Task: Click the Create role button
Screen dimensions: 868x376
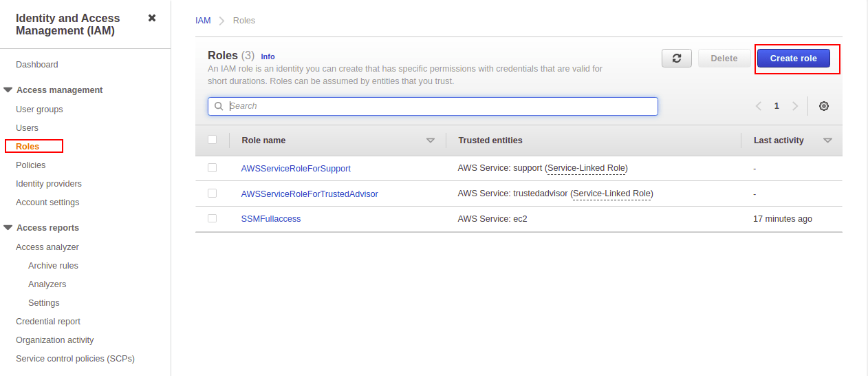Action: [794, 59]
